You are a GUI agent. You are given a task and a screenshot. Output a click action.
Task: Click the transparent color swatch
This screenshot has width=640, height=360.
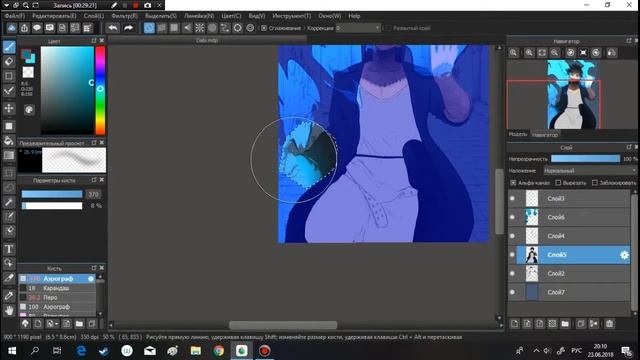pyautogui.click(x=28, y=72)
